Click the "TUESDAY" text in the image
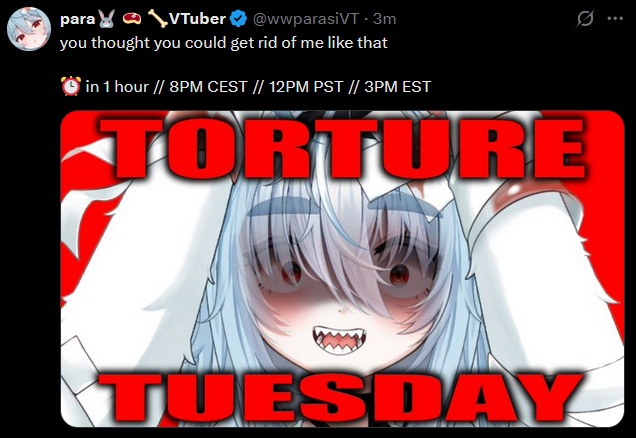636x438 pixels. pos(340,399)
